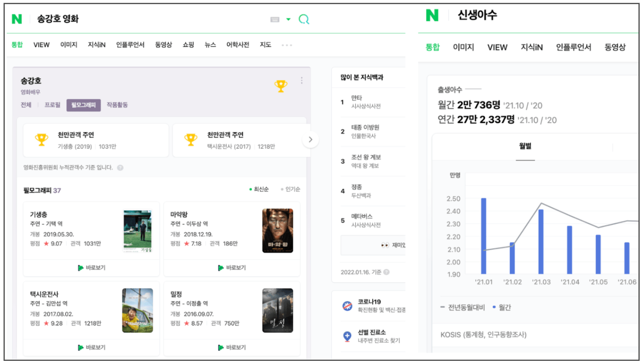Show next 천만관객 card with arrow button
643x364 pixels.
click(310, 140)
